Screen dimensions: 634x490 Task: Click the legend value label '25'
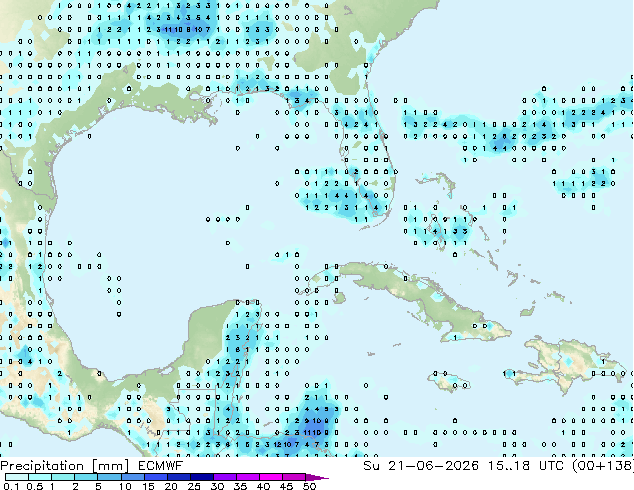(x=194, y=486)
